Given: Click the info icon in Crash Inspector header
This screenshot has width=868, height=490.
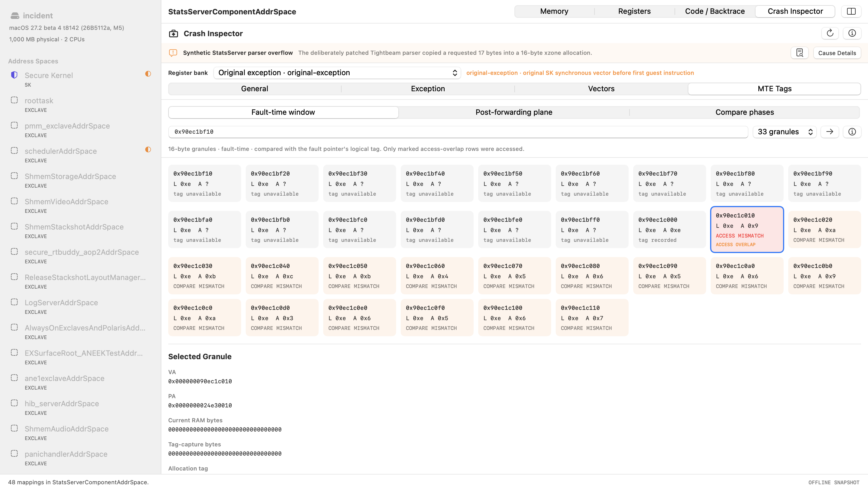Looking at the screenshot, I should pos(852,33).
